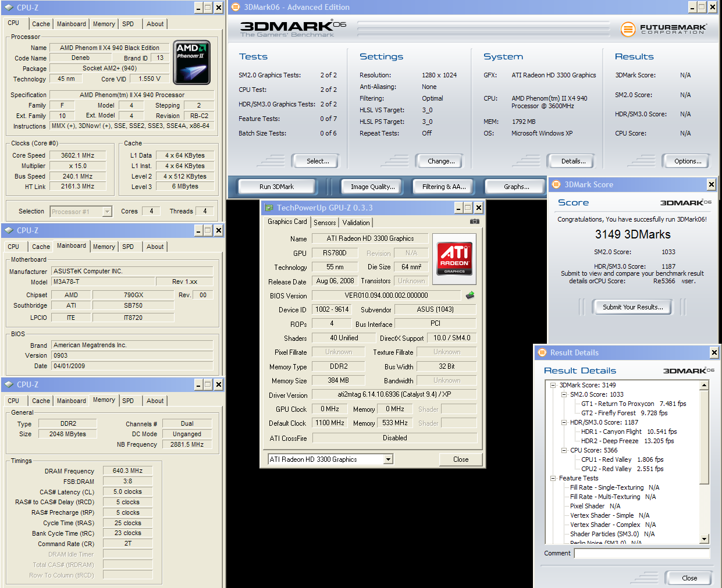722x588 pixels.
Task: Click the 3DMark Score window title icon
Action: 556,184
